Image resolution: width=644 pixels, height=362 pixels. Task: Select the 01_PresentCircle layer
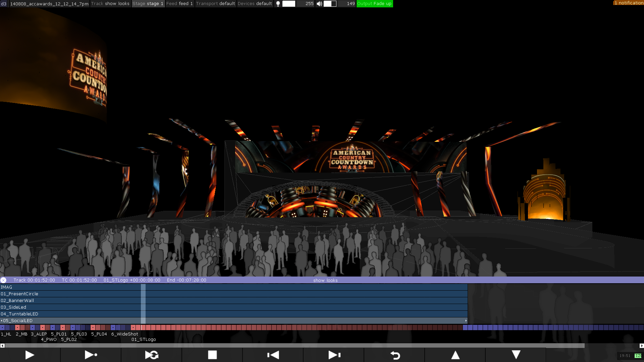(x=234, y=294)
